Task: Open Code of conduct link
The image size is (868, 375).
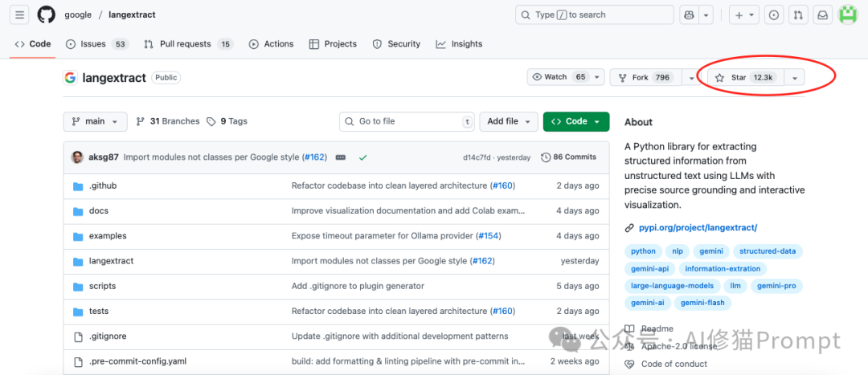Action: pos(674,364)
